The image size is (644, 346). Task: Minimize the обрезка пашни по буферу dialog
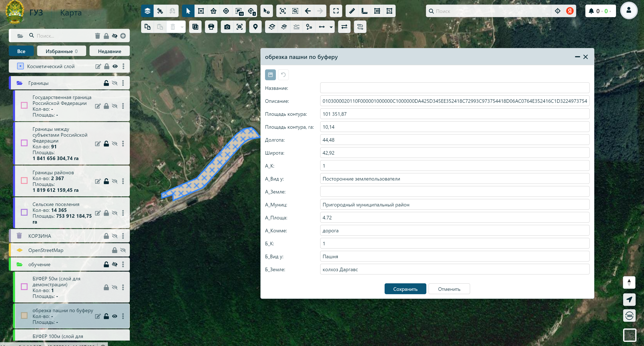click(x=577, y=57)
